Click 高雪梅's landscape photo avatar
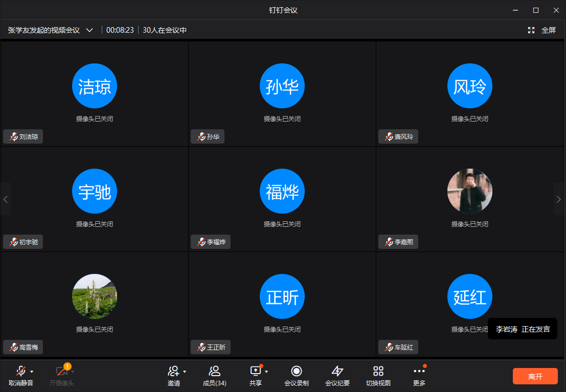Screen dimensions: 566x392 pyautogui.click(x=95, y=296)
